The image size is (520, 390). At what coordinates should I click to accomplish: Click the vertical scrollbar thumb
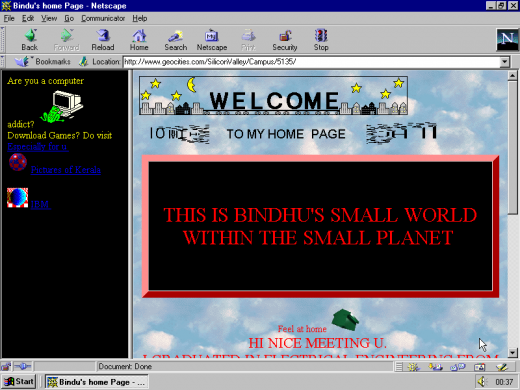click(512, 148)
